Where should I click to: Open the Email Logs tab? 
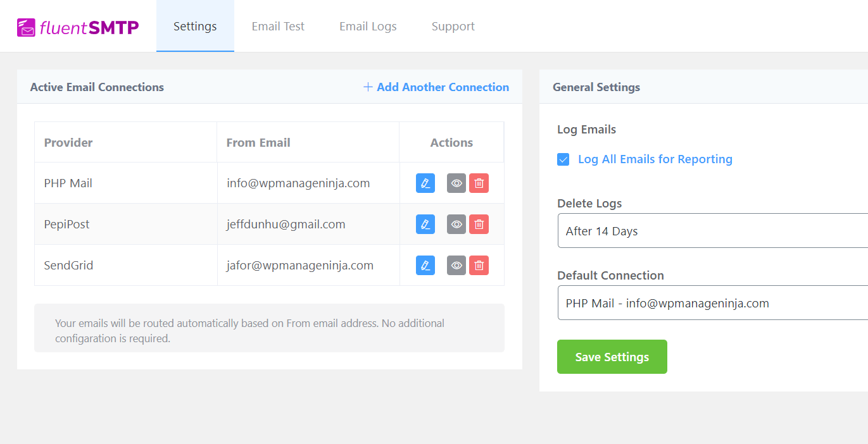[x=368, y=26]
